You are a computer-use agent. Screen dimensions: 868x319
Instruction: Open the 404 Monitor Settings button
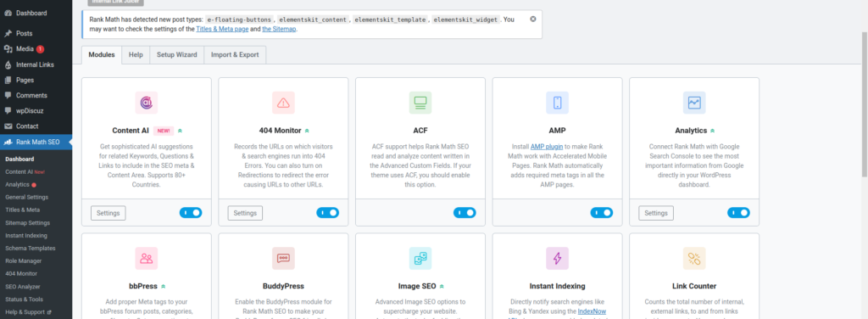245,213
